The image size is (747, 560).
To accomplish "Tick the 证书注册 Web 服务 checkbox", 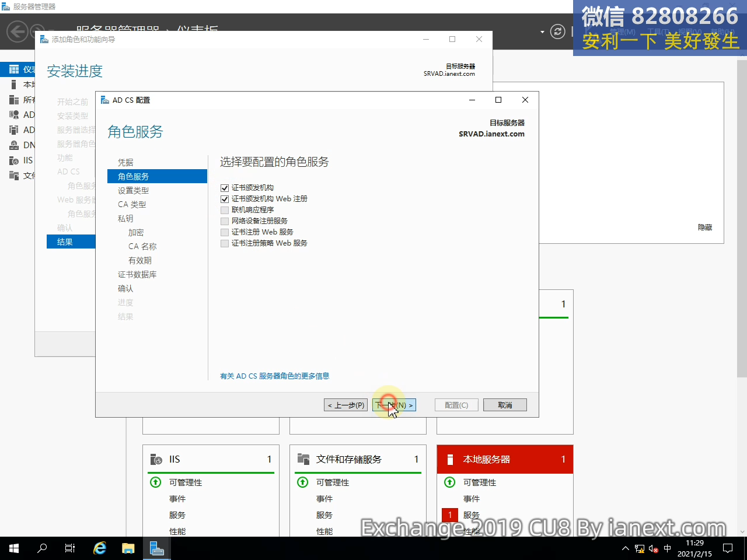I will point(225,232).
